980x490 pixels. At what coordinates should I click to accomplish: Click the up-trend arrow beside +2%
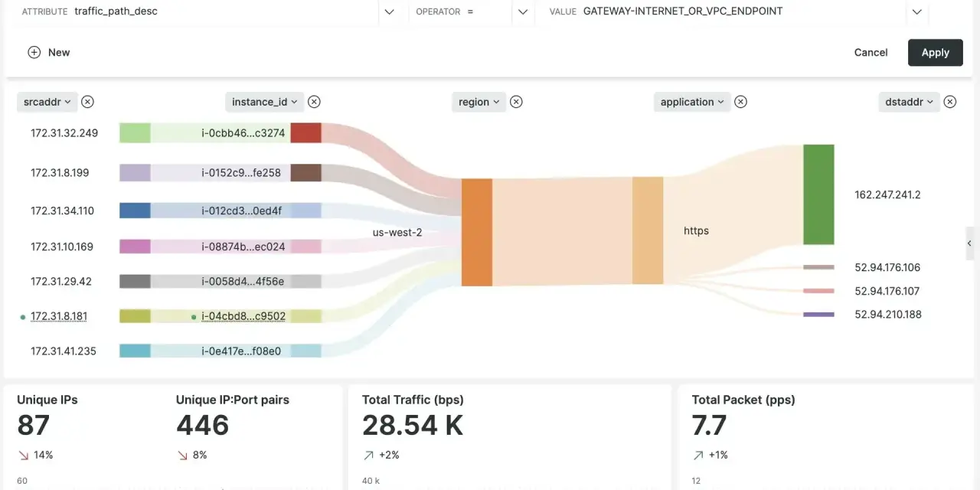tap(368, 455)
